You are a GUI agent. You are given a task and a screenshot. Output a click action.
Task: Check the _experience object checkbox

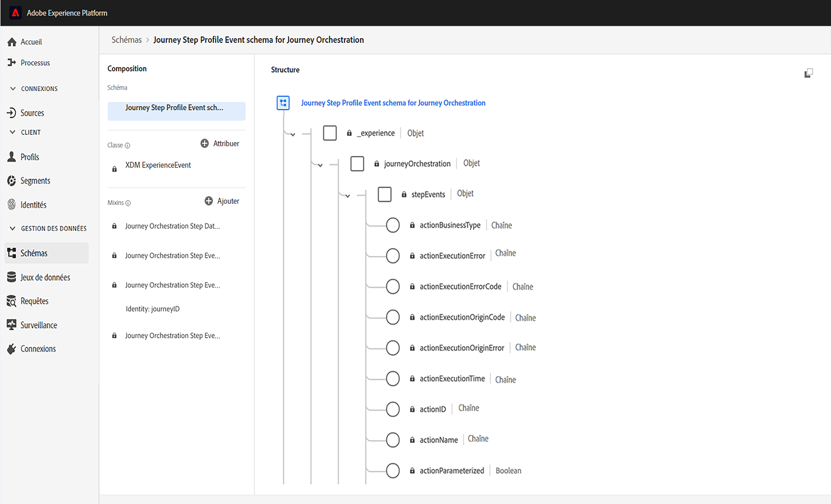click(329, 133)
